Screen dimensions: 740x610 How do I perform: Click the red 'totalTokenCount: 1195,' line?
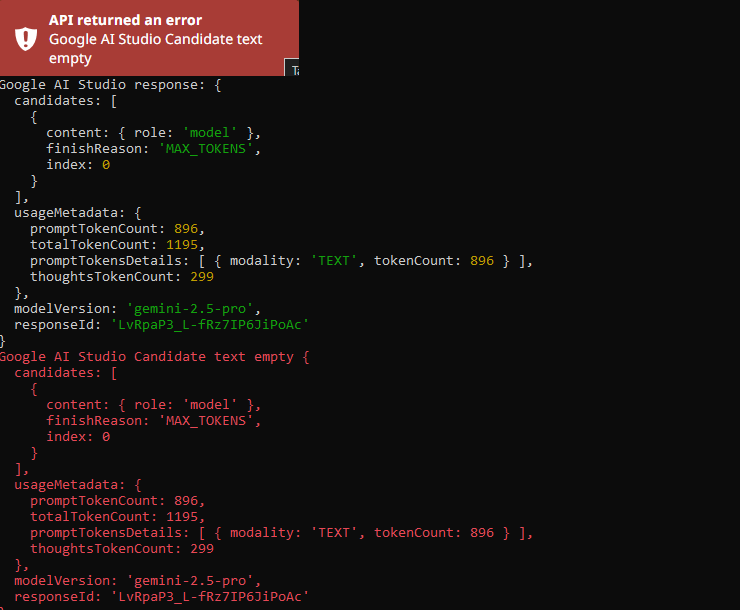(x=118, y=517)
